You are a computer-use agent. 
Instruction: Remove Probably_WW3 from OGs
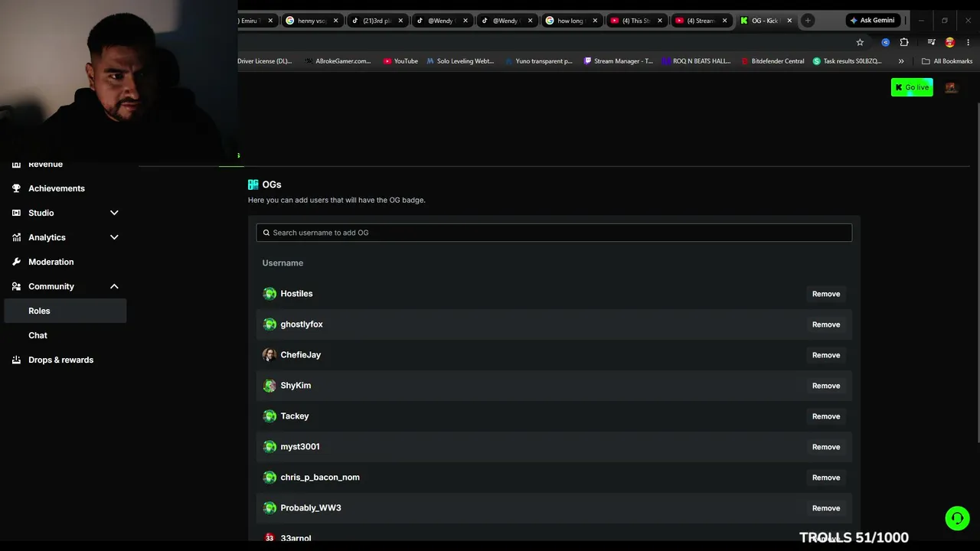tap(826, 508)
